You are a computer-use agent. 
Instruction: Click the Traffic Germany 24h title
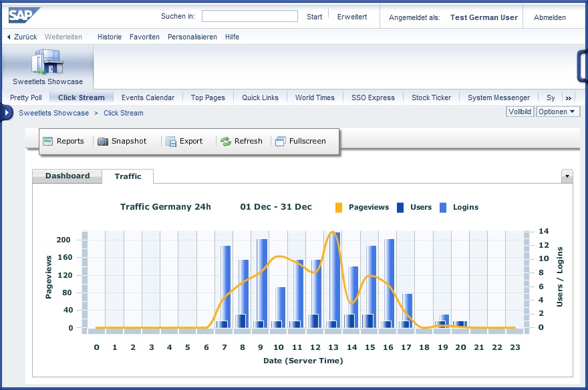pyautogui.click(x=166, y=207)
